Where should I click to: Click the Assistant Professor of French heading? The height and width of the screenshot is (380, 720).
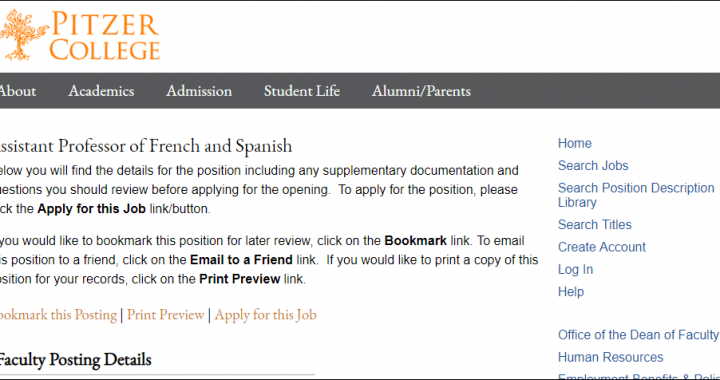(146, 146)
